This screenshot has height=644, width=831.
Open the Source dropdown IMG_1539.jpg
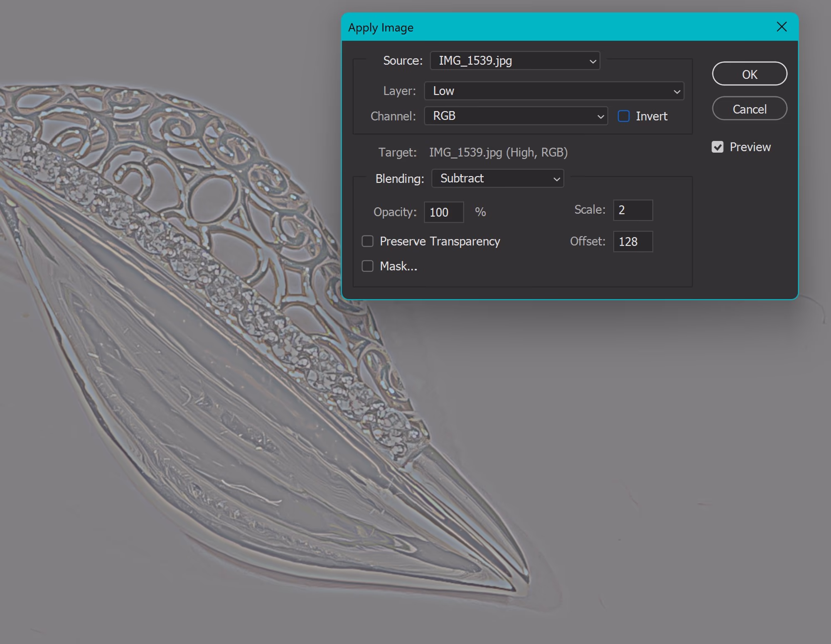point(514,61)
